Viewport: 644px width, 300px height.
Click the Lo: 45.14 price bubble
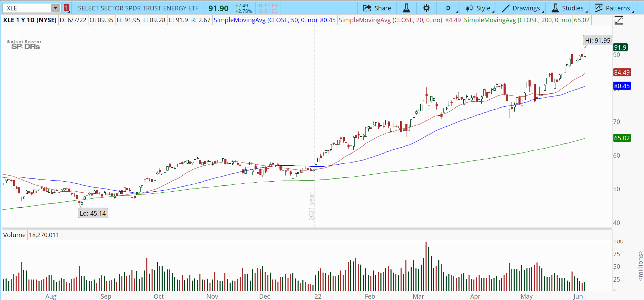click(93, 213)
